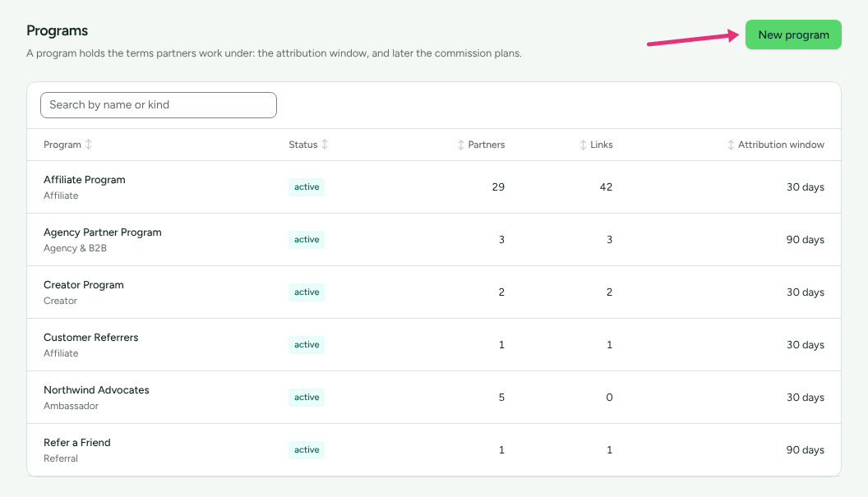
Task: Open the Northwind Advocates program name
Action: coord(96,390)
